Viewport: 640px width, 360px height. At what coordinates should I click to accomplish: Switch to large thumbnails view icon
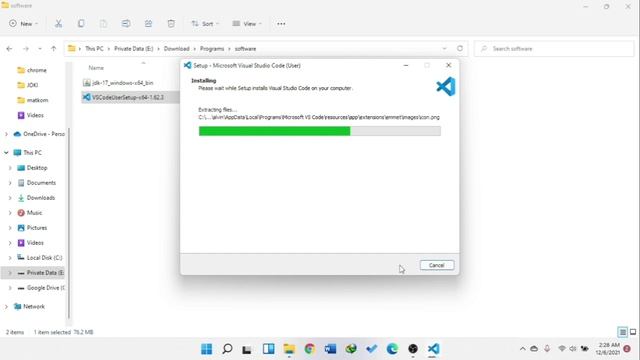tap(633, 332)
